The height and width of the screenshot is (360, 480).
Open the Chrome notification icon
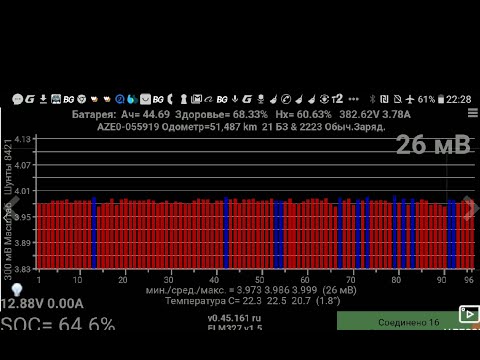(82, 99)
